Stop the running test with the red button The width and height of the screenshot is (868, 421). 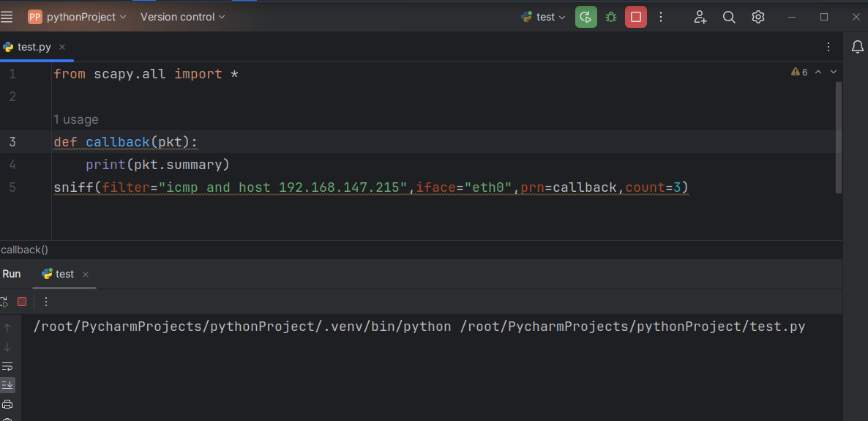[x=635, y=17]
